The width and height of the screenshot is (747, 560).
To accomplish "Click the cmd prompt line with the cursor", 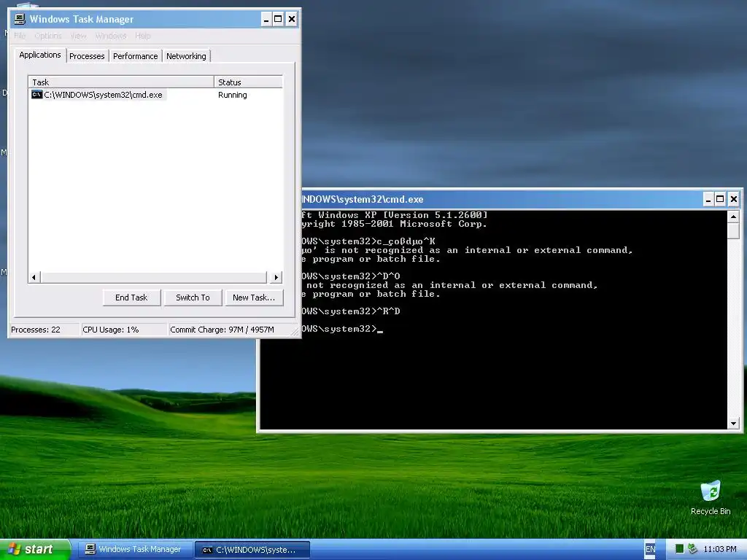I will tap(342, 329).
